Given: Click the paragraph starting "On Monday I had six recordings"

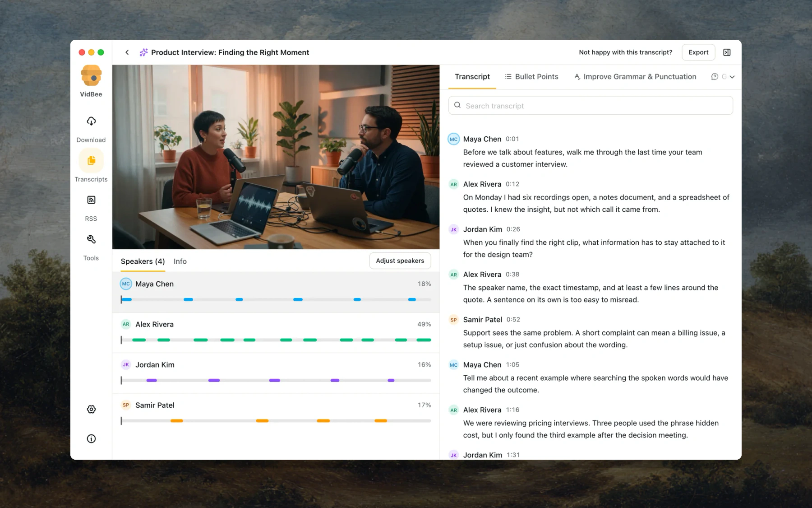Looking at the screenshot, I should coord(596,203).
